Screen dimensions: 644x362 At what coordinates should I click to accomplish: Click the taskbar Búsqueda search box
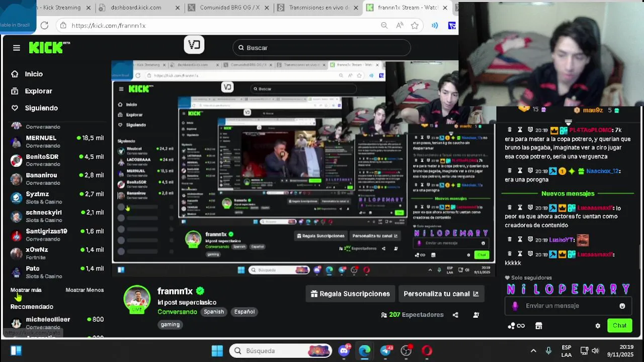click(x=281, y=350)
